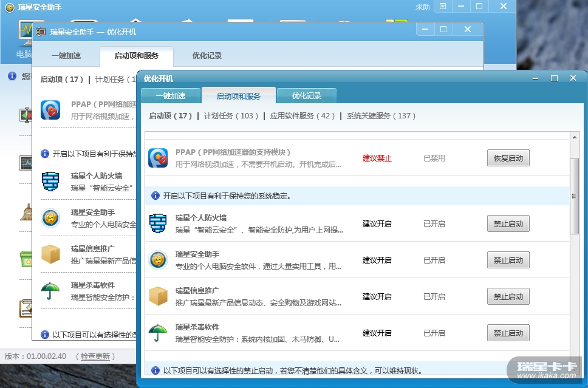Click 禁止启动 for 瑞星信息推广

click(508, 296)
